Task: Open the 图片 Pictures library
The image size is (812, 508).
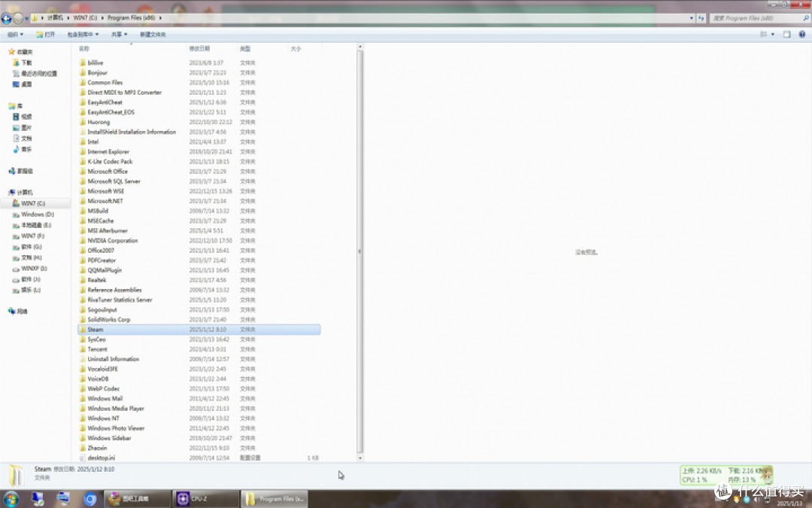Action: tap(23, 127)
